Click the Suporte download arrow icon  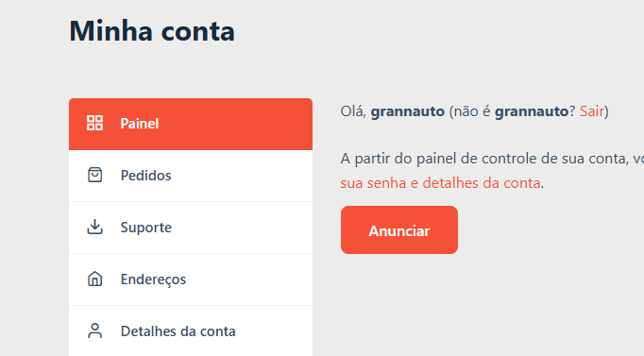click(x=94, y=227)
